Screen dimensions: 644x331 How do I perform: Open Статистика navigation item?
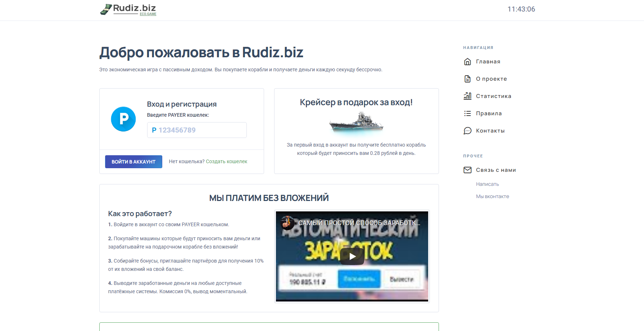[x=494, y=96]
